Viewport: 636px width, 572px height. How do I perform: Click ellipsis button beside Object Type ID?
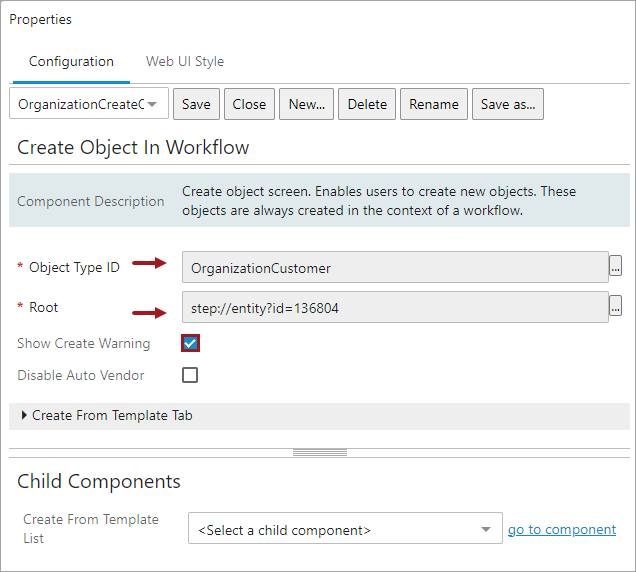click(616, 267)
